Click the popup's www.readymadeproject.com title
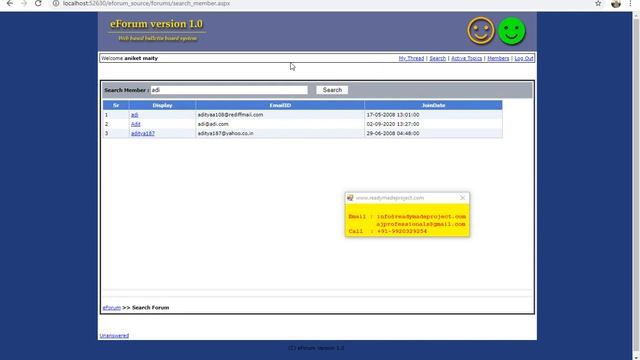 (x=390, y=198)
